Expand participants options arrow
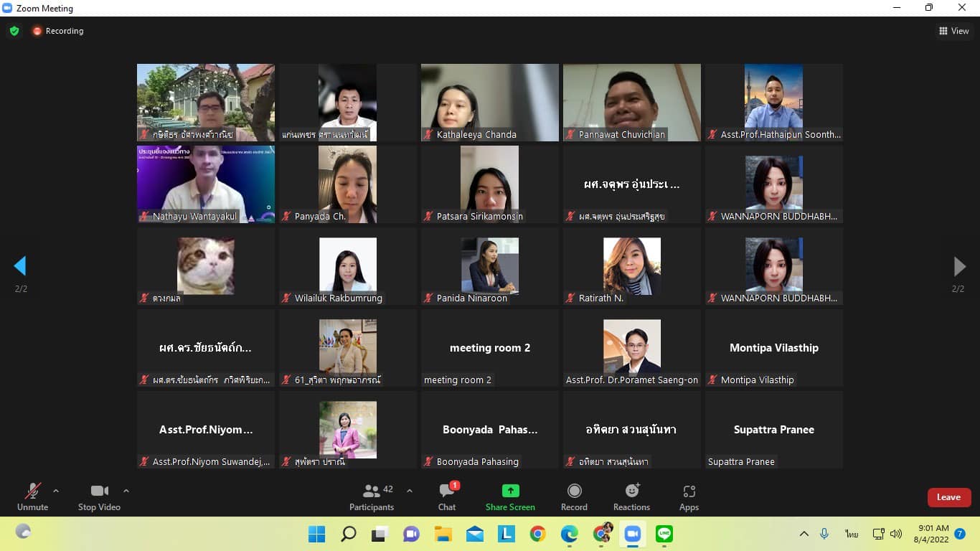 tap(410, 491)
